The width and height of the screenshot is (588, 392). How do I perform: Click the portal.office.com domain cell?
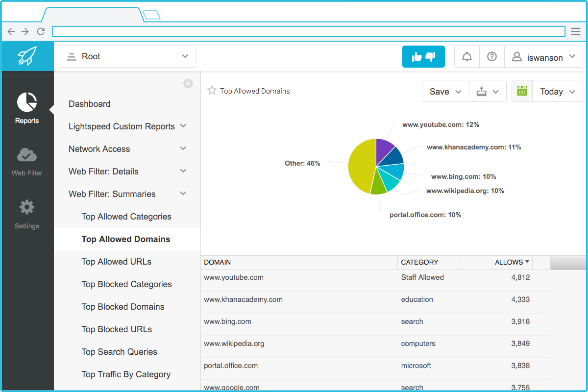click(x=231, y=366)
